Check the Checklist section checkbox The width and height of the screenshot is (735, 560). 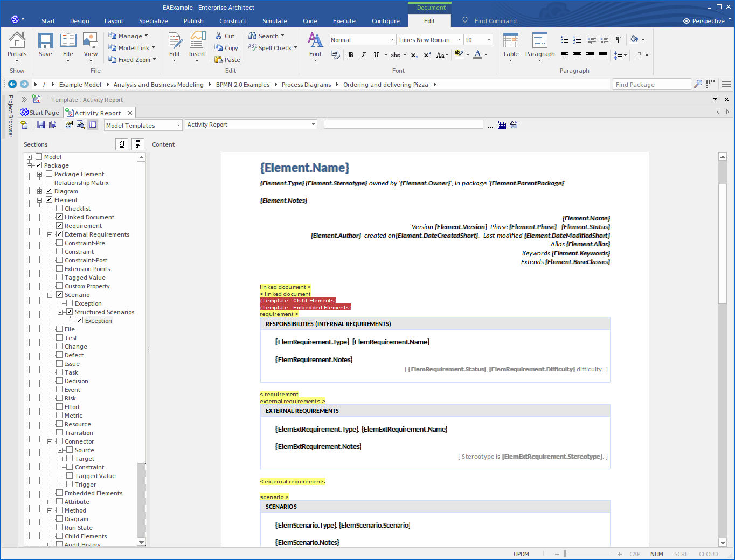click(x=59, y=209)
